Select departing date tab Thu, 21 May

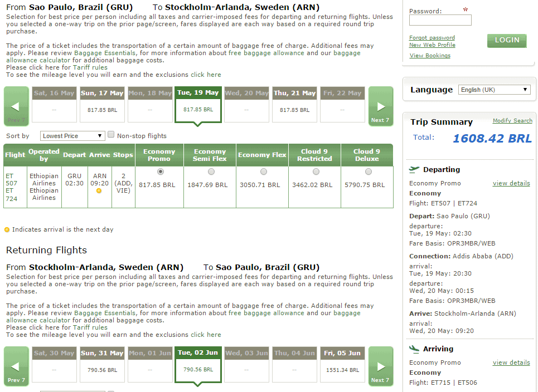[x=294, y=105]
